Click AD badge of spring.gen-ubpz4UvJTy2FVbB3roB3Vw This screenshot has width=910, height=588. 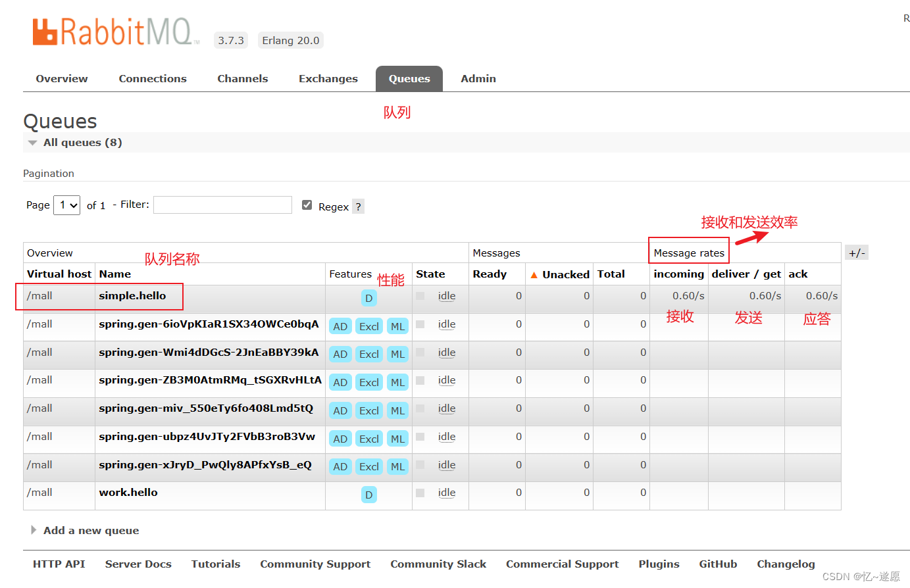pos(340,439)
